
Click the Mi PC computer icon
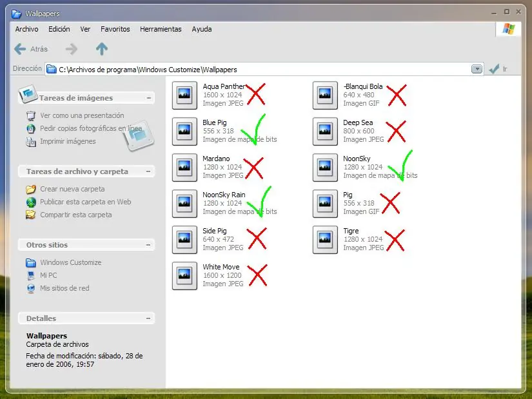coord(31,275)
